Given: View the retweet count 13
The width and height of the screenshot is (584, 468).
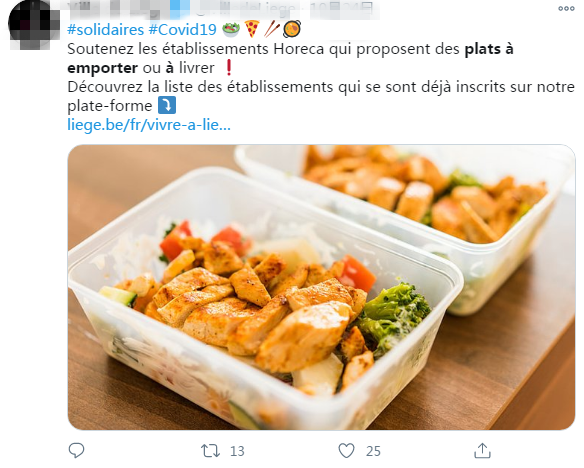Looking at the screenshot, I should [x=237, y=451].
